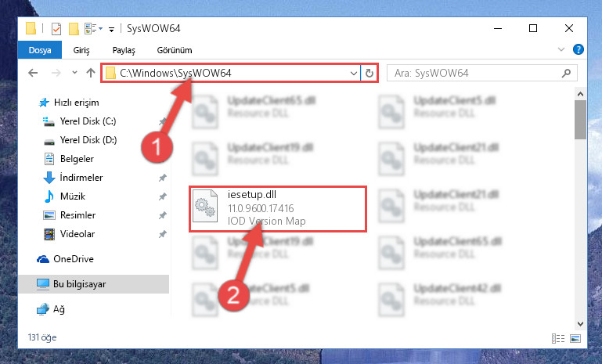Viewport: 602px width, 364px height.
Task: Expand the address bar history dropdown
Action: [354, 73]
